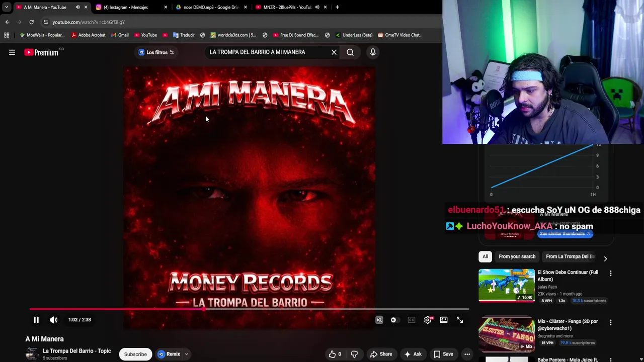
Task: Select From La Trompa Del Barrio chip
Action: tap(571, 256)
